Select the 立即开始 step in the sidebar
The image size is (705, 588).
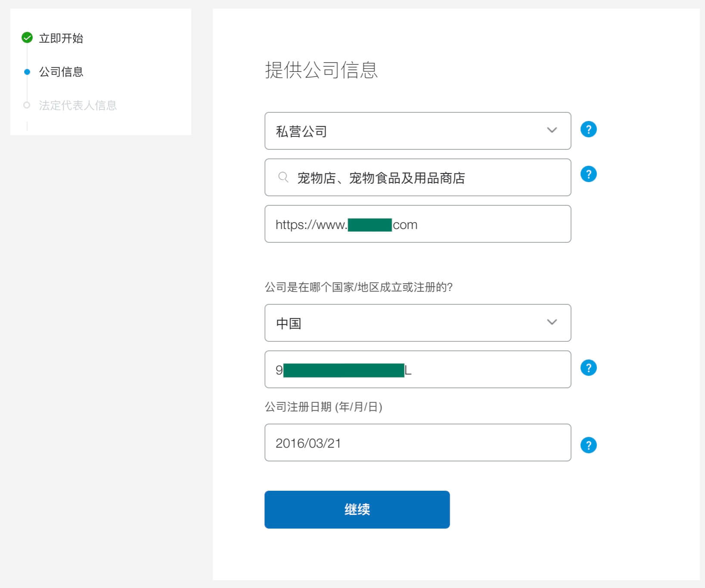point(61,38)
